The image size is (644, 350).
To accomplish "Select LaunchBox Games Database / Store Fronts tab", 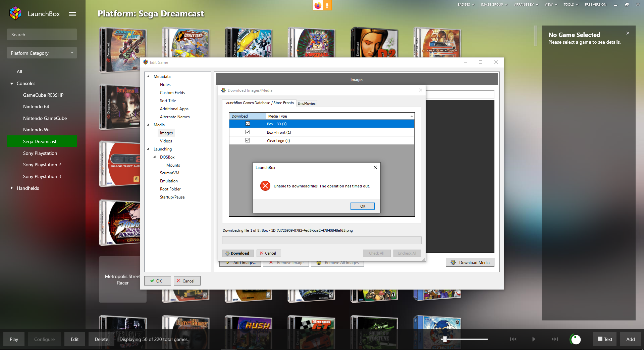I will (259, 103).
